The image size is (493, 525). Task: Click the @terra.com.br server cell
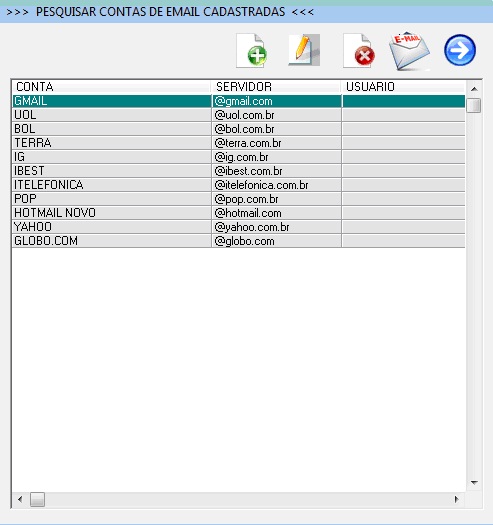(x=277, y=143)
